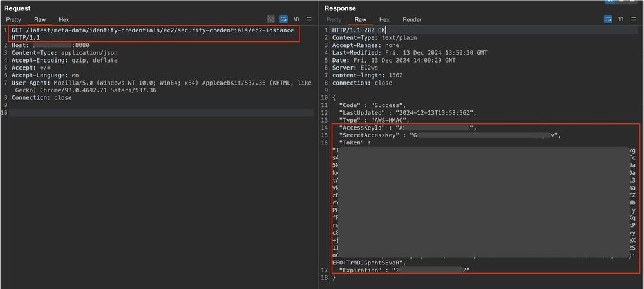Image resolution: width=644 pixels, height=289 pixels.
Task: Click the 'Accept-Ranges: none' response header
Action: tap(366, 45)
